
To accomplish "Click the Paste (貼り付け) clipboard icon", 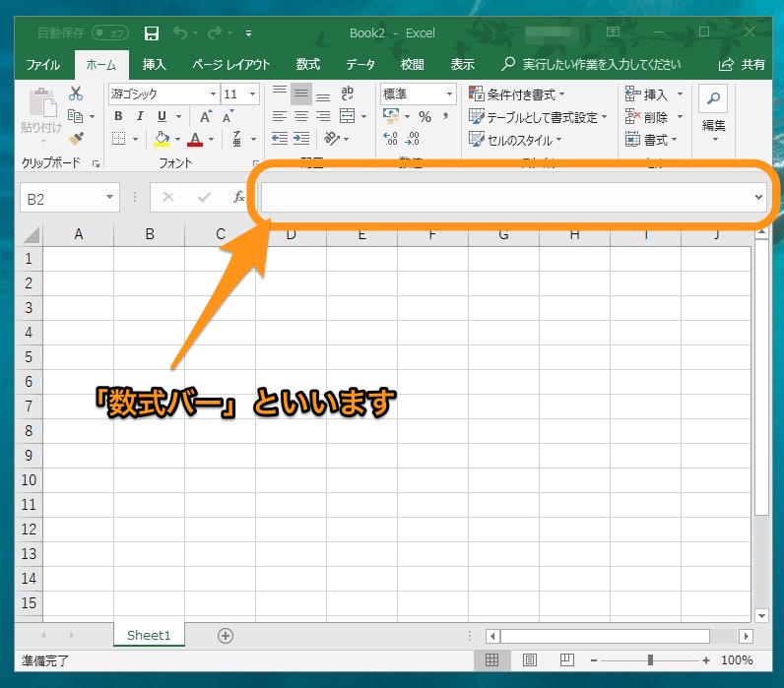I will (x=42, y=102).
